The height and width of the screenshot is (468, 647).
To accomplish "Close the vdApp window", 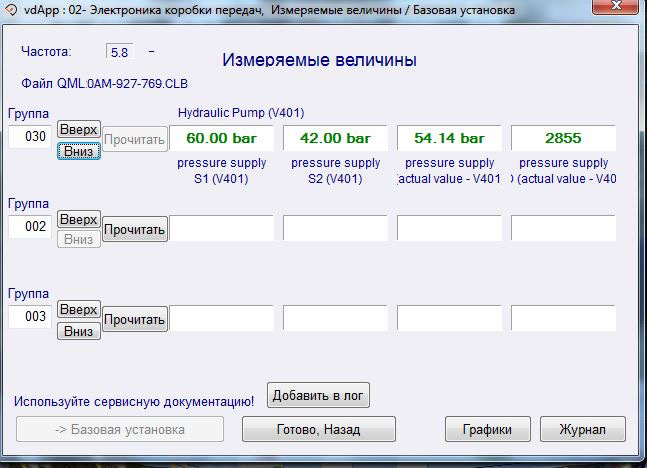I will (x=616, y=6).
